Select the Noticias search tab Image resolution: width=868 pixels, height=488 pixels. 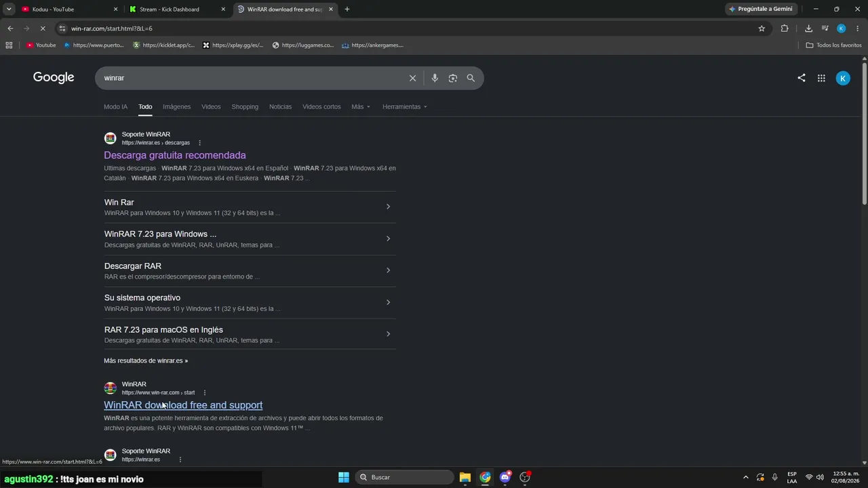(x=280, y=106)
